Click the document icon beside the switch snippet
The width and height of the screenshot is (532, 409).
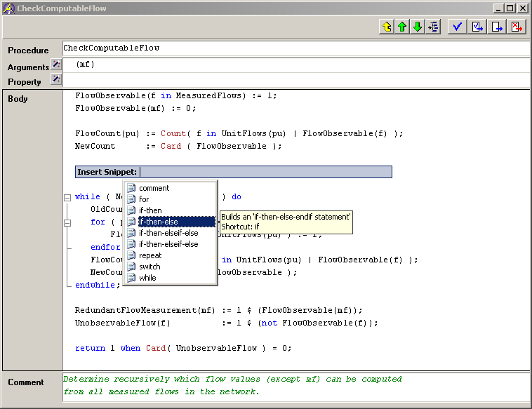click(x=131, y=267)
